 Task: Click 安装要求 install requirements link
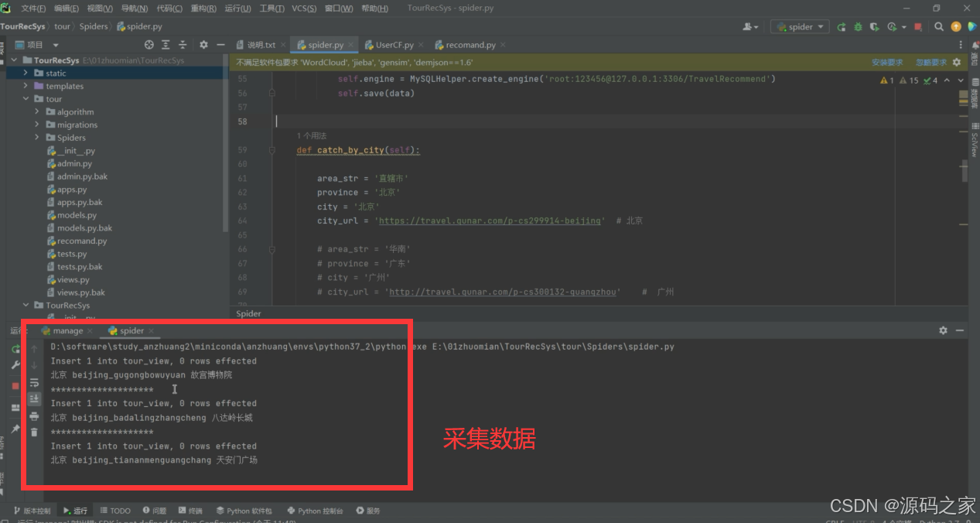click(x=887, y=63)
